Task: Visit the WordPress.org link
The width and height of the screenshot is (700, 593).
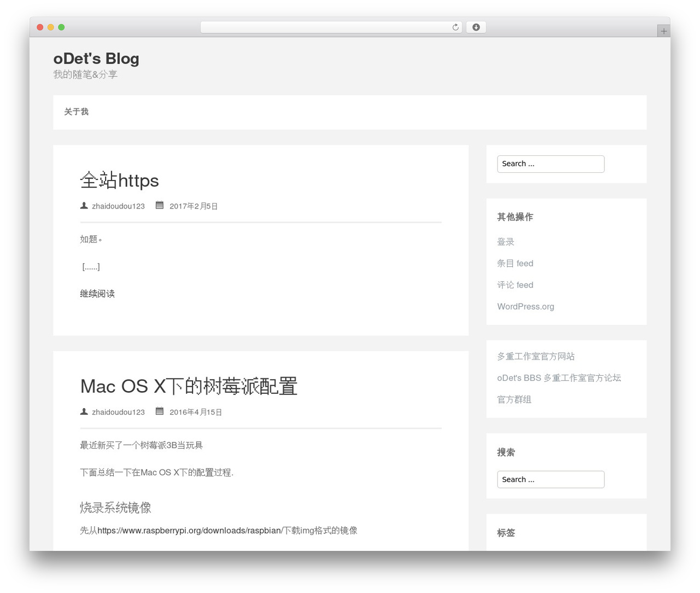Action: click(526, 306)
